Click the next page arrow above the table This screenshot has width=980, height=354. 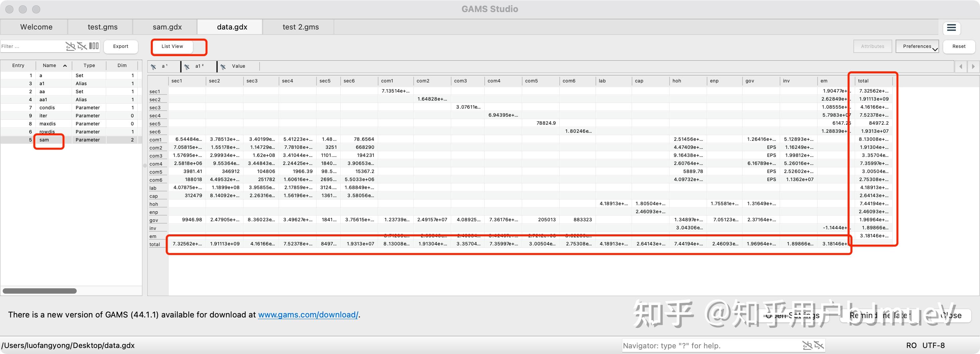click(974, 66)
